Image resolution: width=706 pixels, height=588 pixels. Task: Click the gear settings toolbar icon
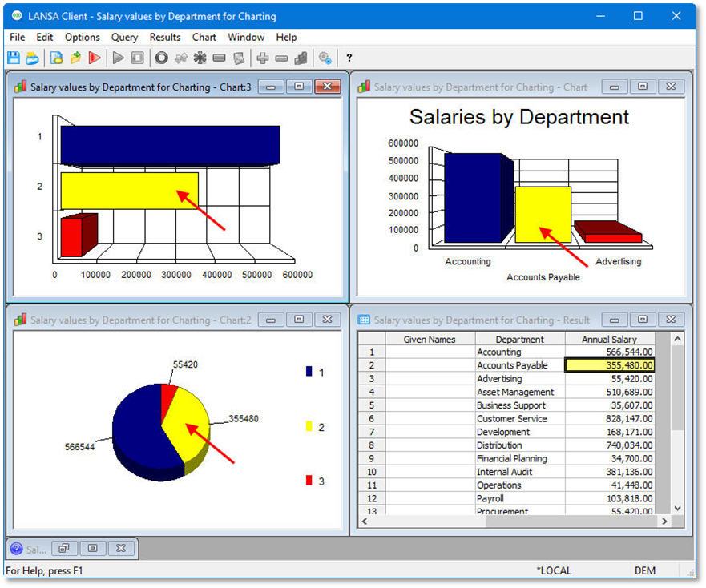[x=325, y=58]
